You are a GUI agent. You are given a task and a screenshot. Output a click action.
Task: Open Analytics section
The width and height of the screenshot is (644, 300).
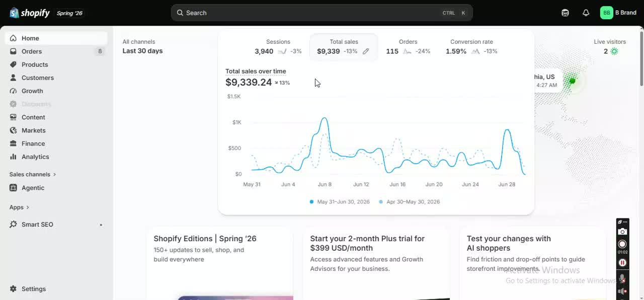pyautogui.click(x=56, y=157)
